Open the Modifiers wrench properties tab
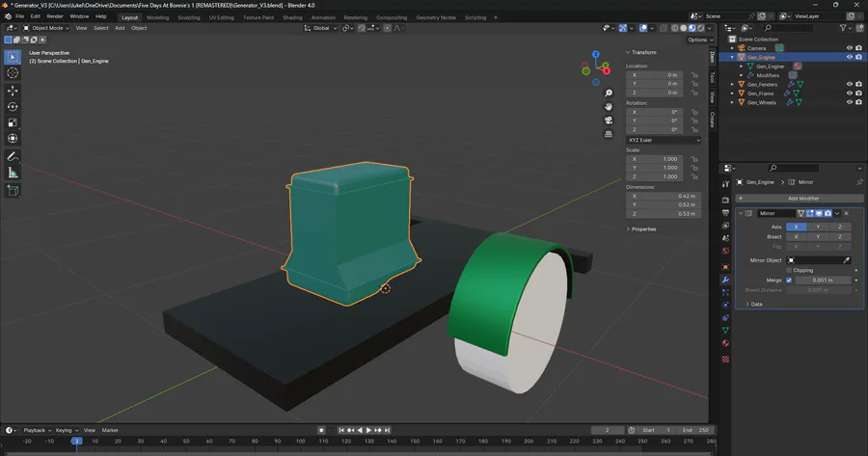 pos(725,280)
